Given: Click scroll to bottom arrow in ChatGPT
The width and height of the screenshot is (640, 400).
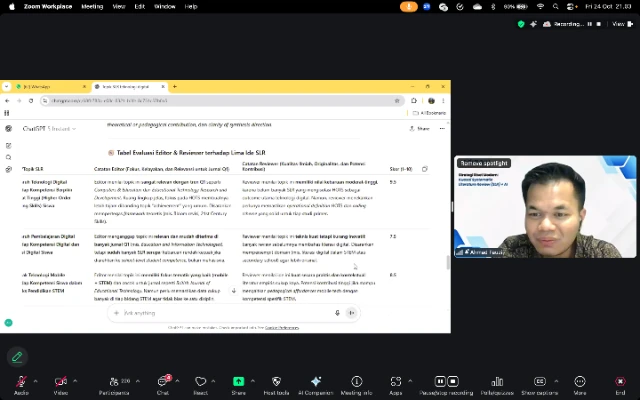Looking at the screenshot, I should 234,291.
